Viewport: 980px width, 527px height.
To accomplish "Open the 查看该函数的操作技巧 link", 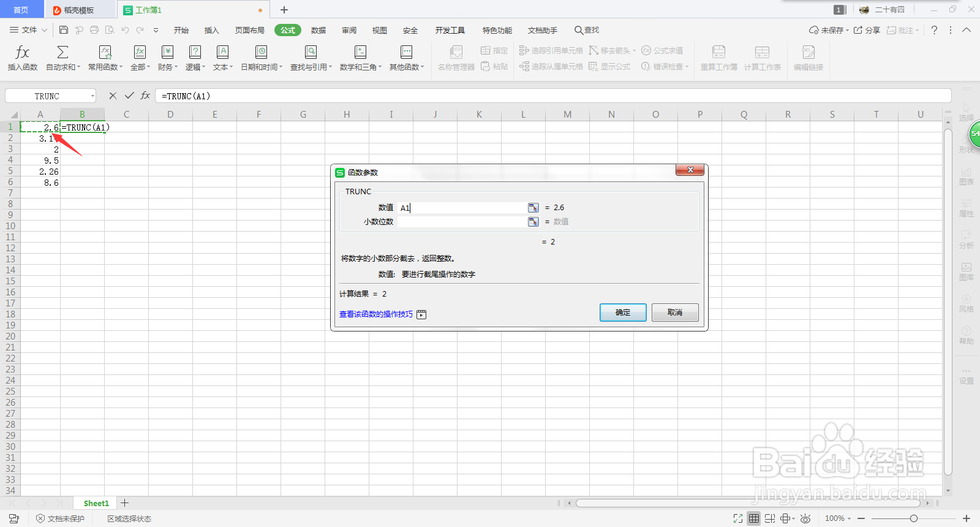I will pyautogui.click(x=376, y=314).
